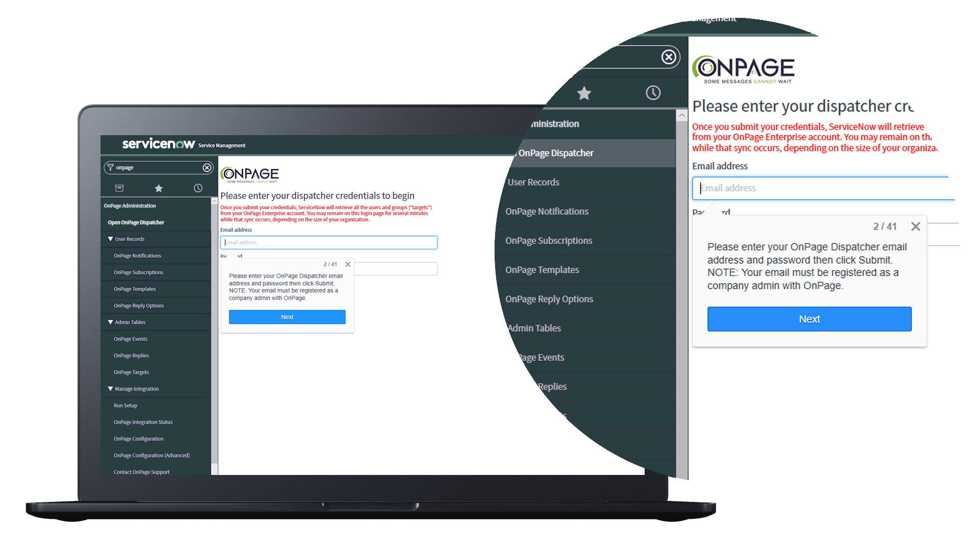Close the tooltip popup
The height and width of the screenshot is (551, 980).
tap(914, 226)
